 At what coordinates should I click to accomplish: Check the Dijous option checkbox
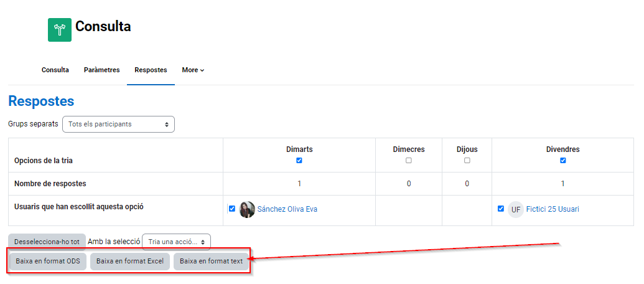tap(467, 161)
